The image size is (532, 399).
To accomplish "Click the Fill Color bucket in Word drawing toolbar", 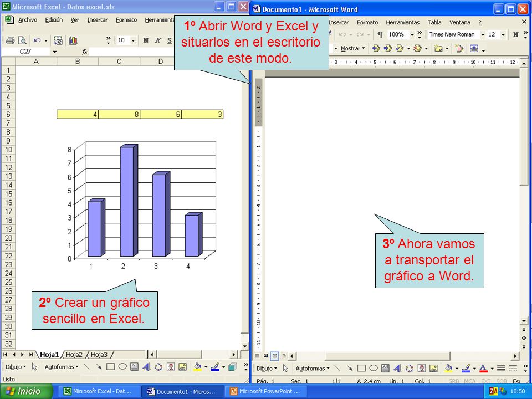I will 448,368.
